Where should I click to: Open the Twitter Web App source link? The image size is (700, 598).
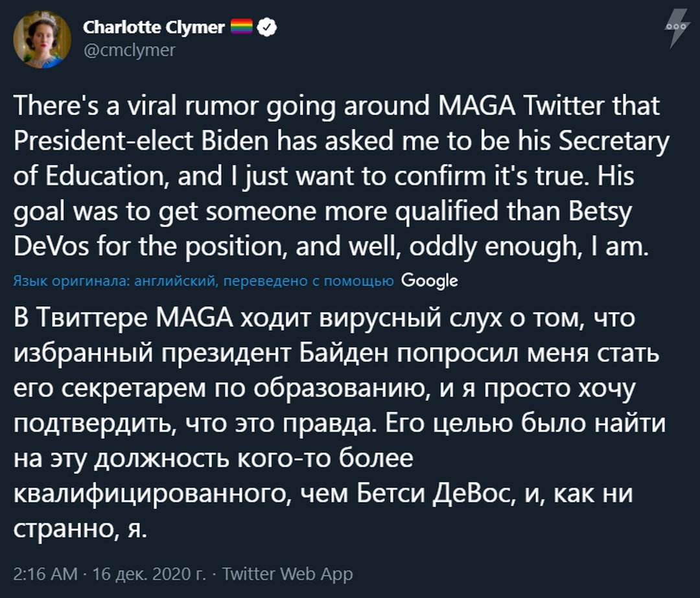[288, 573]
